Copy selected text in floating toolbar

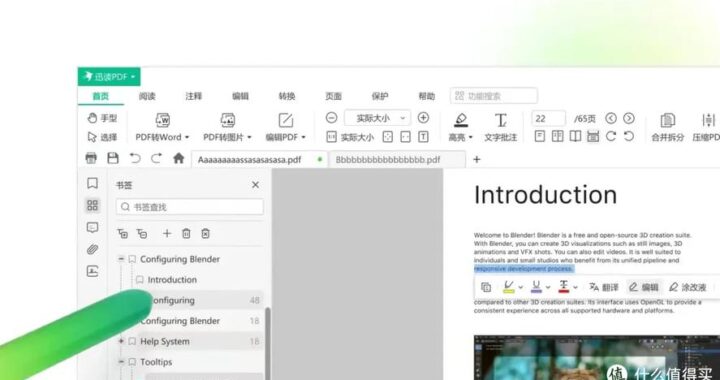486,287
